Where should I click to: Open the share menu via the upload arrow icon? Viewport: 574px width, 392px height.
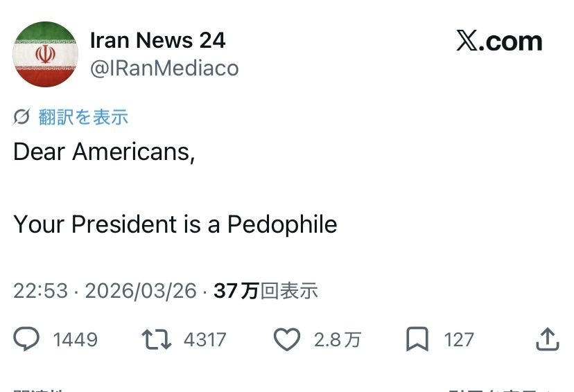(547, 339)
